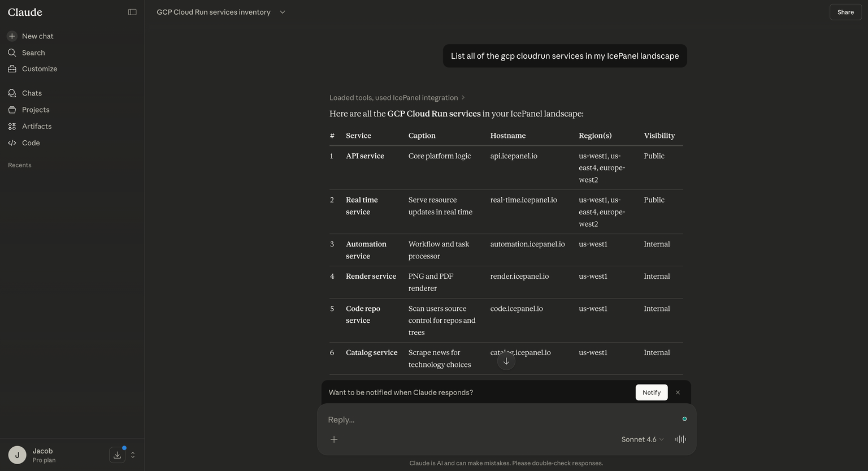Screen dimensions: 868x471
Task: Click the Recents label
Action: pyautogui.click(x=20, y=165)
